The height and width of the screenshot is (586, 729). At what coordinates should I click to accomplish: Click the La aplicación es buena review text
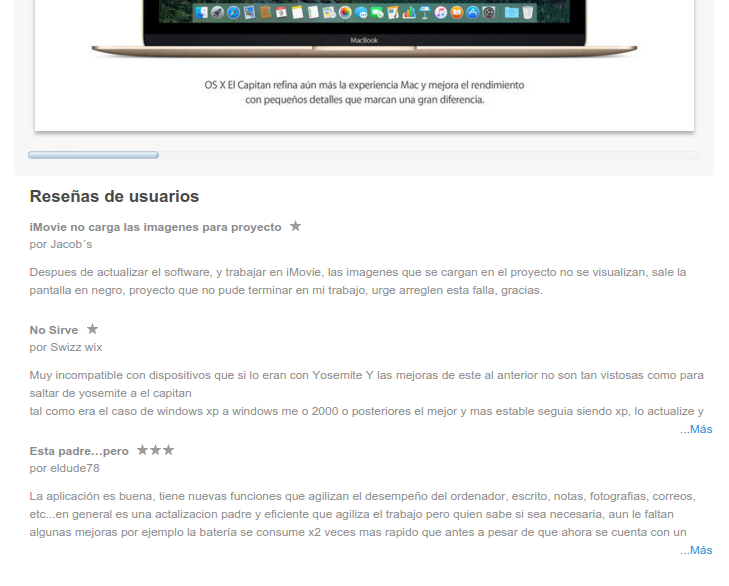(363, 514)
